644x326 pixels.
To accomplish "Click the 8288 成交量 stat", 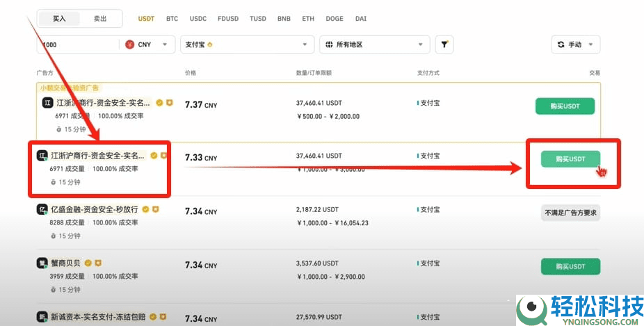I will click(x=67, y=222).
